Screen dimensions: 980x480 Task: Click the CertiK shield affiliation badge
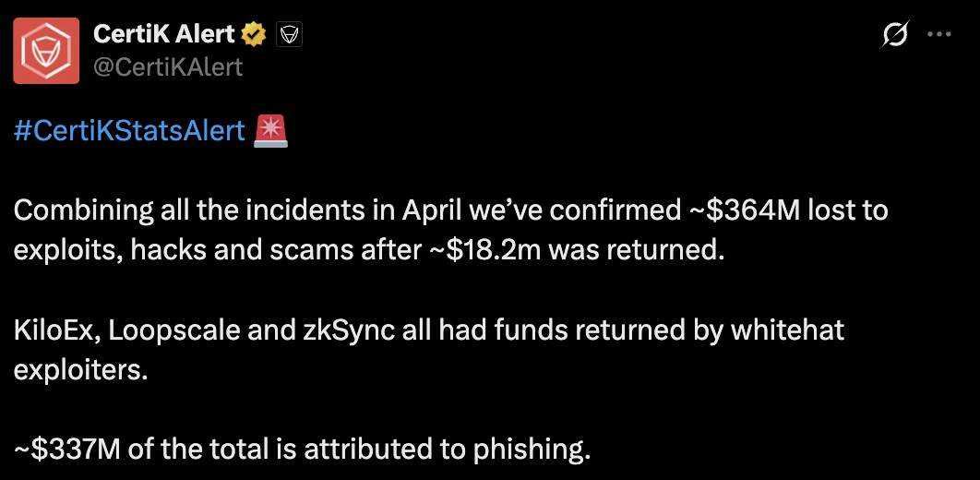289,35
